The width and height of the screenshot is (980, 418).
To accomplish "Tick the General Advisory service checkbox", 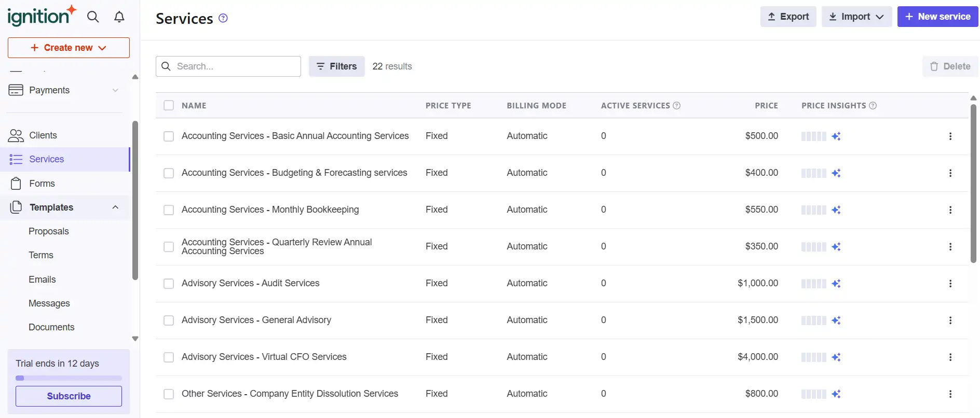I will click(x=169, y=321).
